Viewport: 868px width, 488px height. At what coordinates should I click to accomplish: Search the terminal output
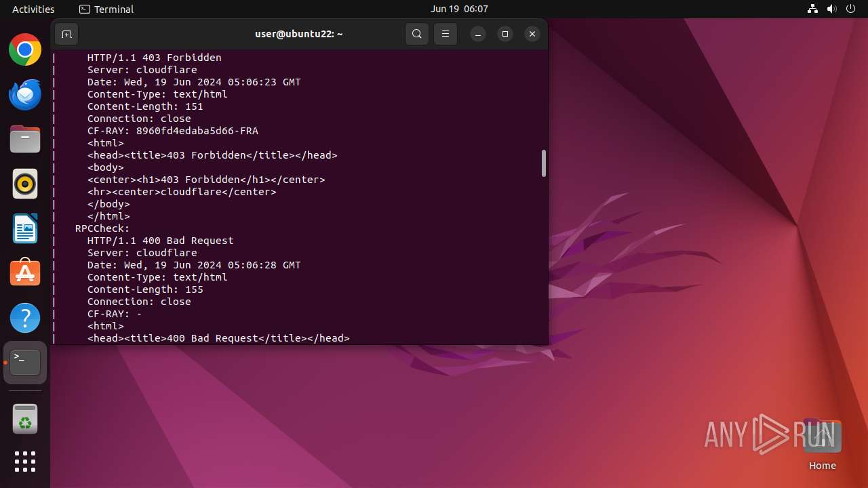[x=417, y=34]
